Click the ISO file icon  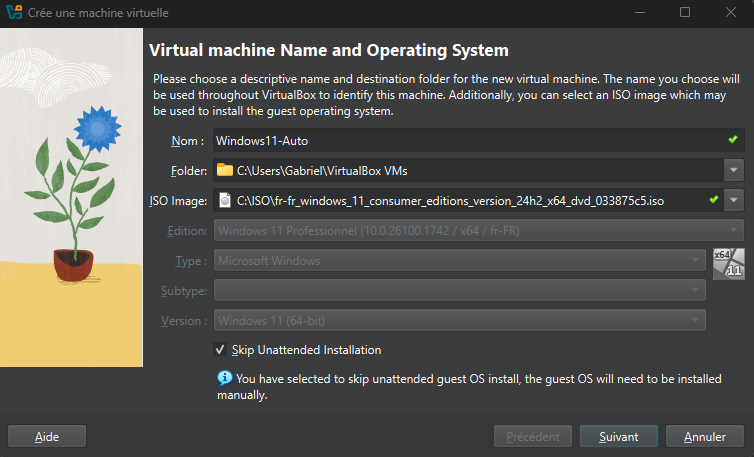pos(225,200)
